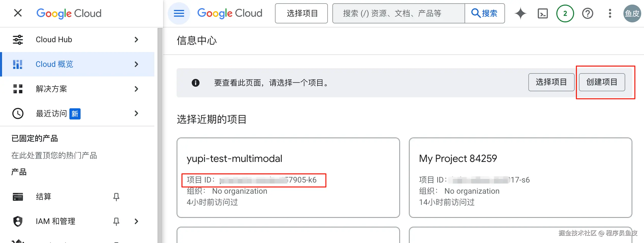Viewport: 644px width, 243px height.
Task: Close the navigation menu with X icon
Action: [18, 13]
